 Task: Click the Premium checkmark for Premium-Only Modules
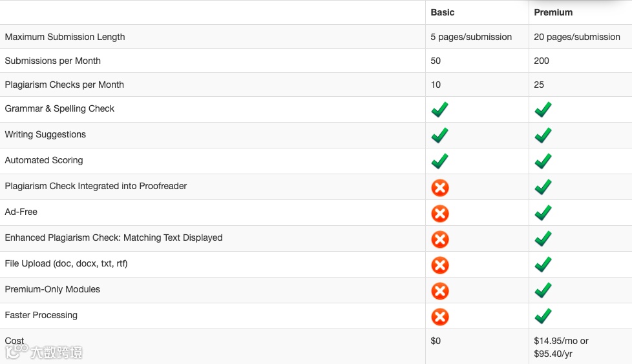tap(543, 290)
